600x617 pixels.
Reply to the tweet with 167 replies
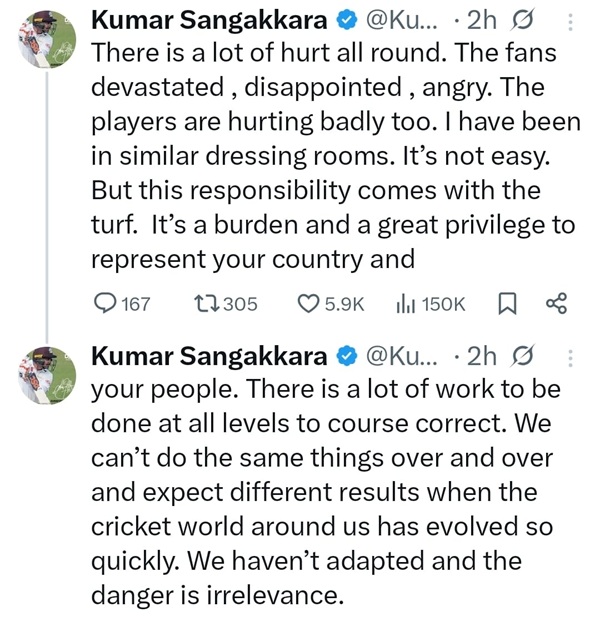106,304
